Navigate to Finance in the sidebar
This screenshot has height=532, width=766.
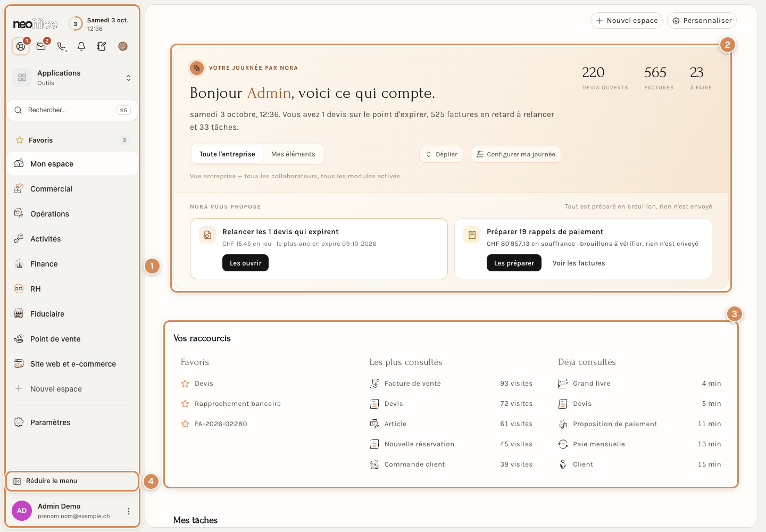pyautogui.click(x=72, y=264)
